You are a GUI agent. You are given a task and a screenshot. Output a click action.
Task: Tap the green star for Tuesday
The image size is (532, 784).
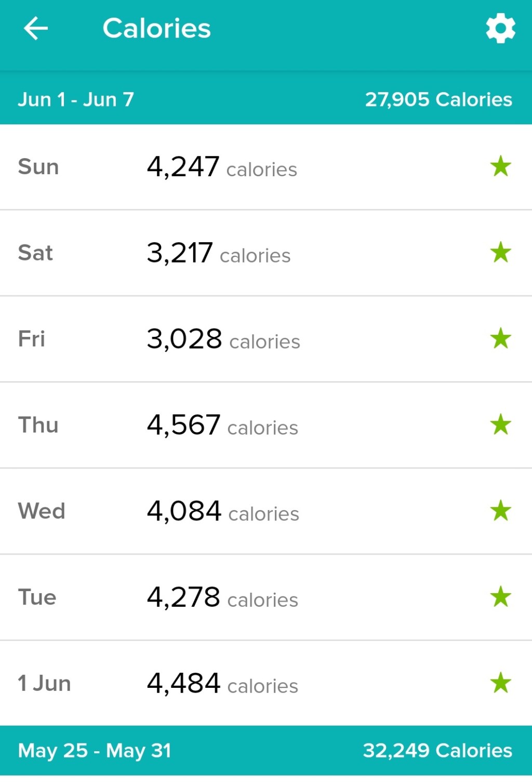[x=501, y=597]
